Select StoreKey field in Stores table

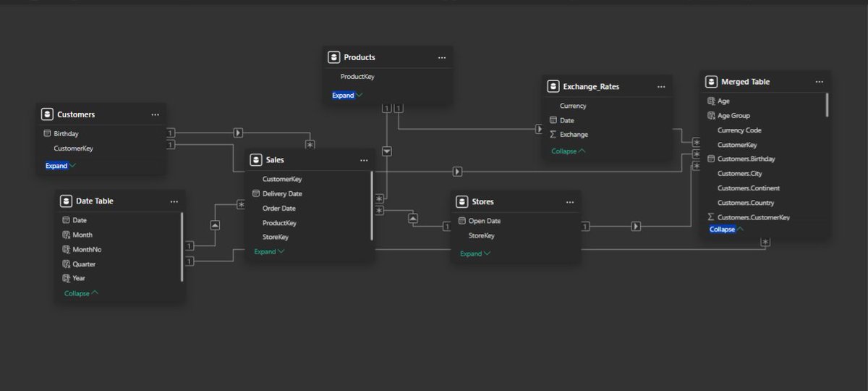click(482, 235)
